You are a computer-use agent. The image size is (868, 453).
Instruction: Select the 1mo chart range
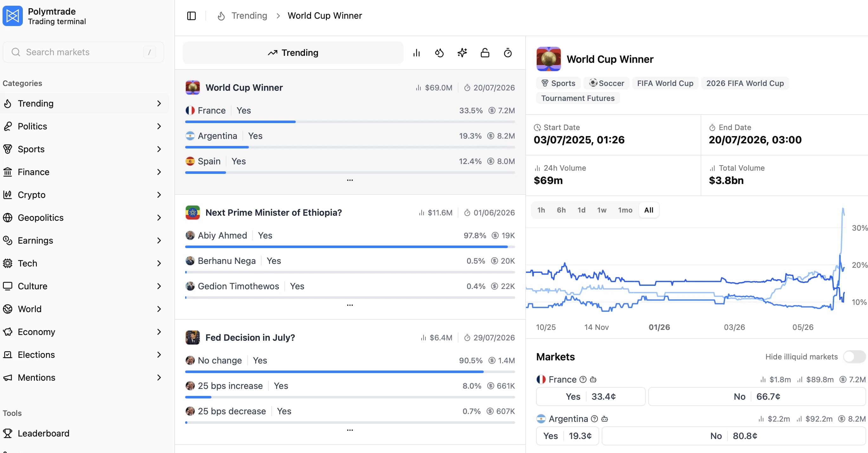[x=625, y=210]
